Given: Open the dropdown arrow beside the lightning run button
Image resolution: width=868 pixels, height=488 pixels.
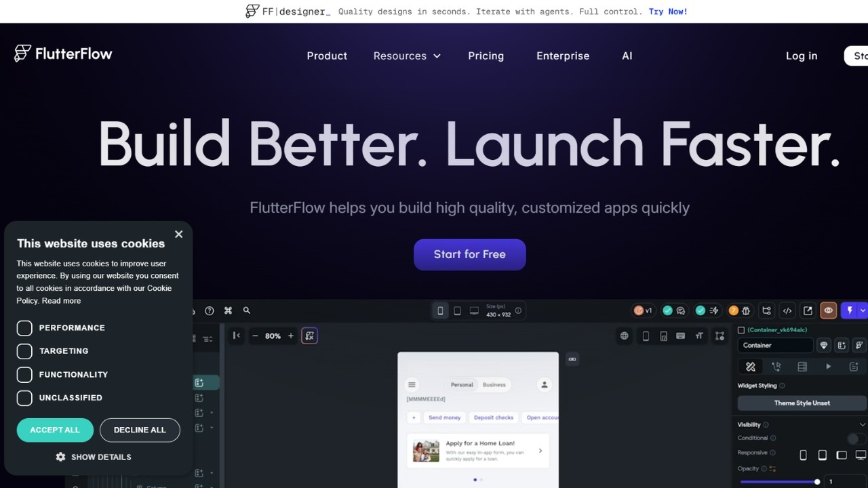Looking at the screenshot, I should (863, 310).
